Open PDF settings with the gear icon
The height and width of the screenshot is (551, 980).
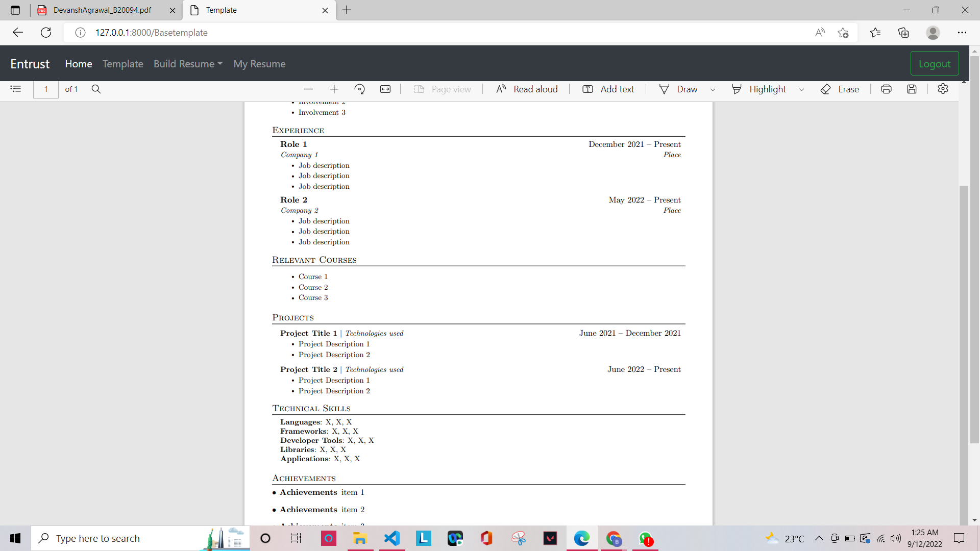(x=943, y=89)
